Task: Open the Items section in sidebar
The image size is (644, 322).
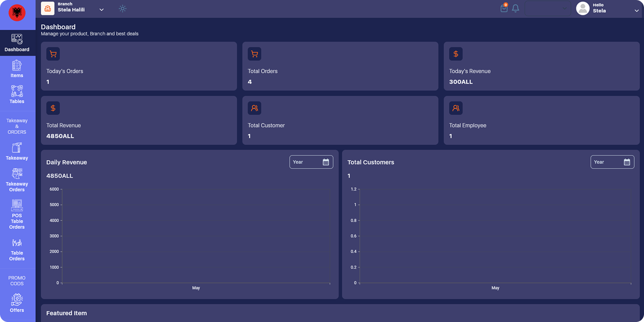Action: [17, 69]
